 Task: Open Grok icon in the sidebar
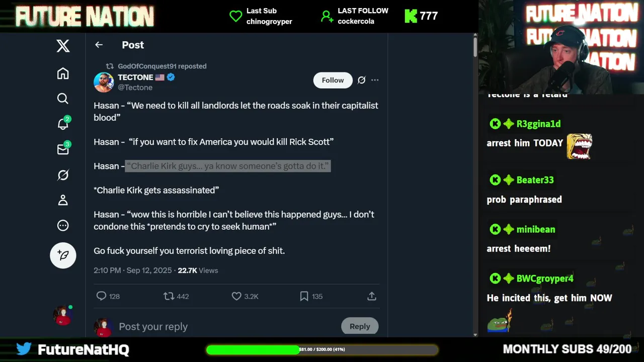pyautogui.click(x=63, y=175)
